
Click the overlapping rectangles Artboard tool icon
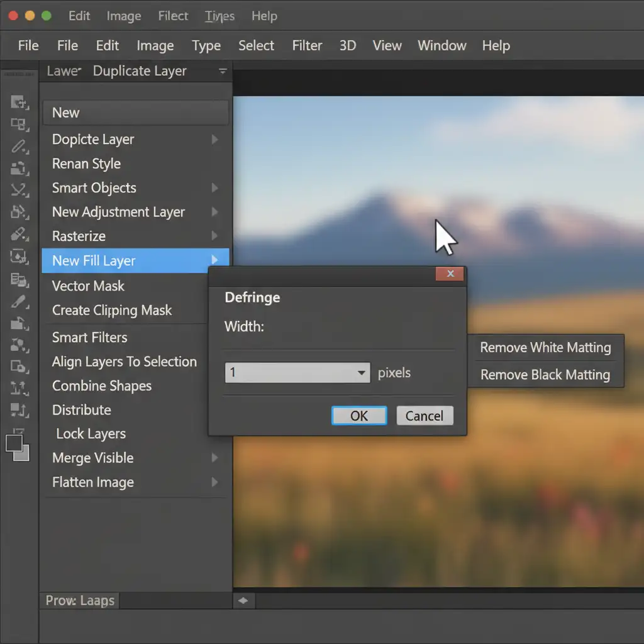[19, 124]
